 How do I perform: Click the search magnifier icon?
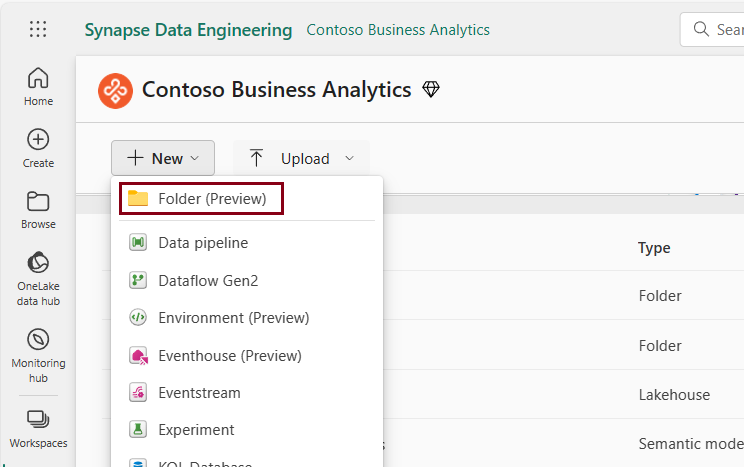click(701, 29)
